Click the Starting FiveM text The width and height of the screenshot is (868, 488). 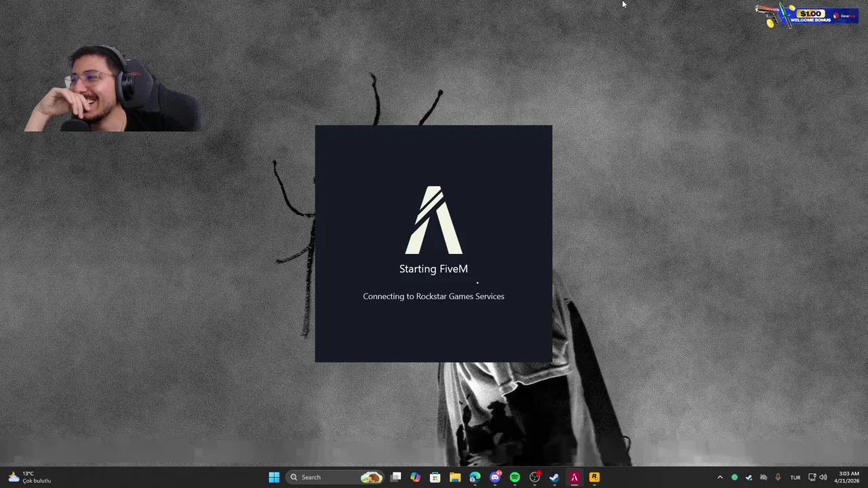[x=433, y=269]
